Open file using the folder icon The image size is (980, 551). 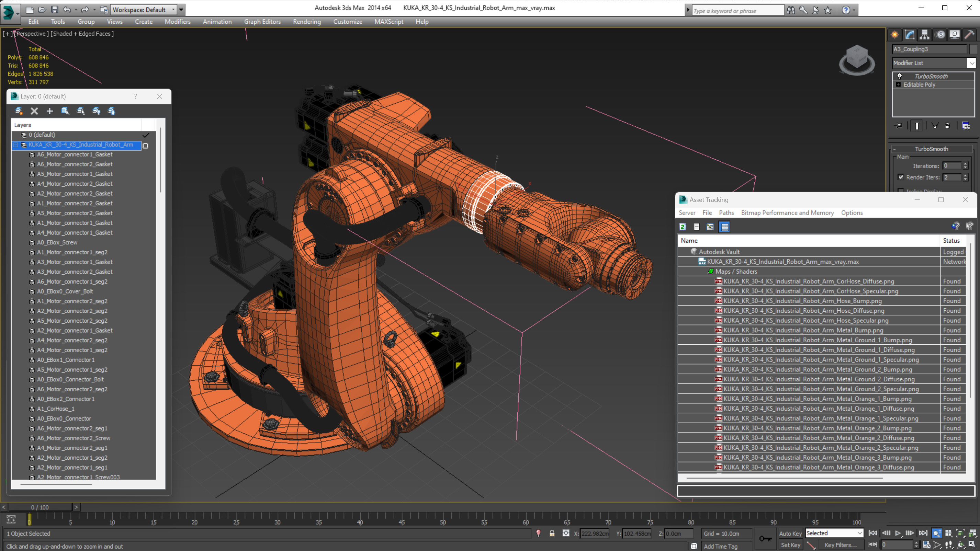(42, 10)
